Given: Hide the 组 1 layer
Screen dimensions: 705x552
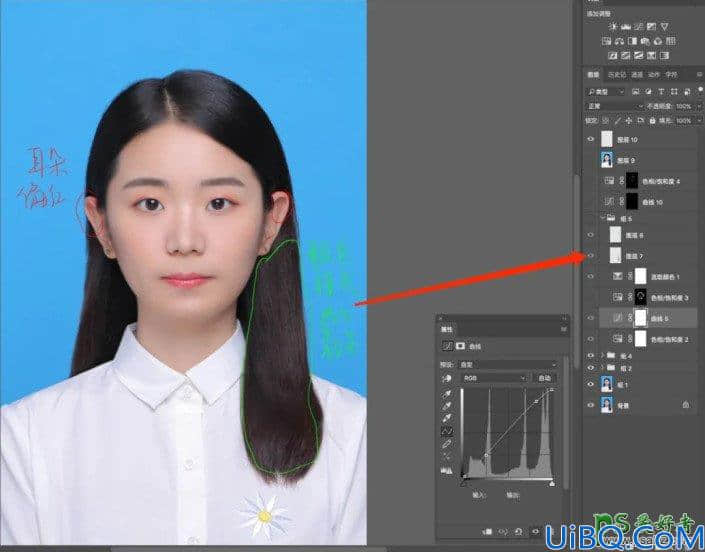Looking at the screenshot, I should click(591, 384).
